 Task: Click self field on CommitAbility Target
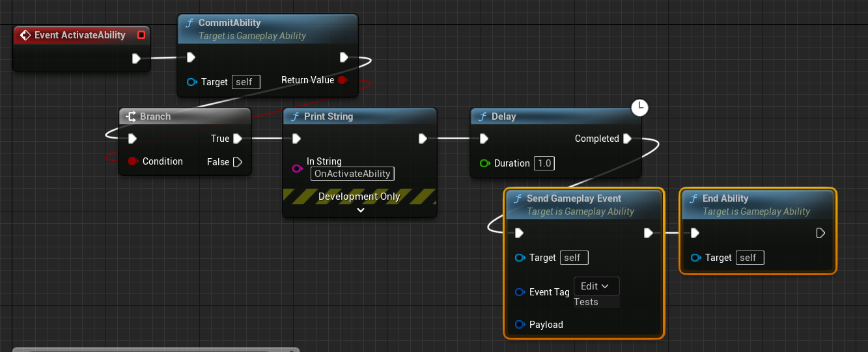click(245, 82)
